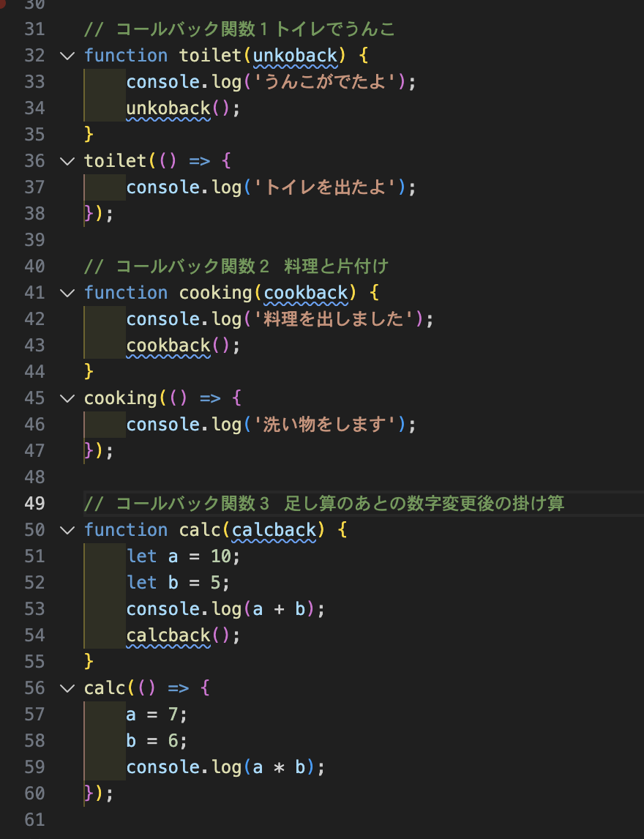Collapse the cooking() call fold on line 45
The image size is (644, 839).
[x=67, y=398]
